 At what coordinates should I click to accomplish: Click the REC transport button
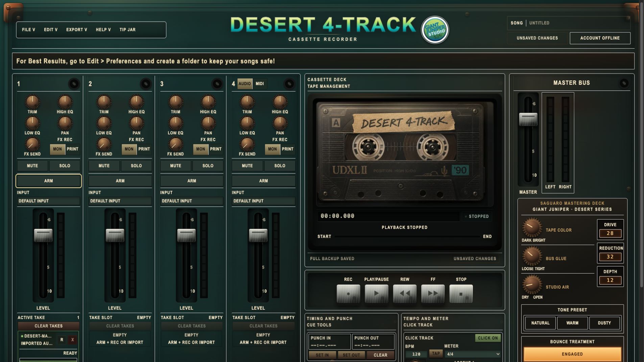(x=348, y=293)
